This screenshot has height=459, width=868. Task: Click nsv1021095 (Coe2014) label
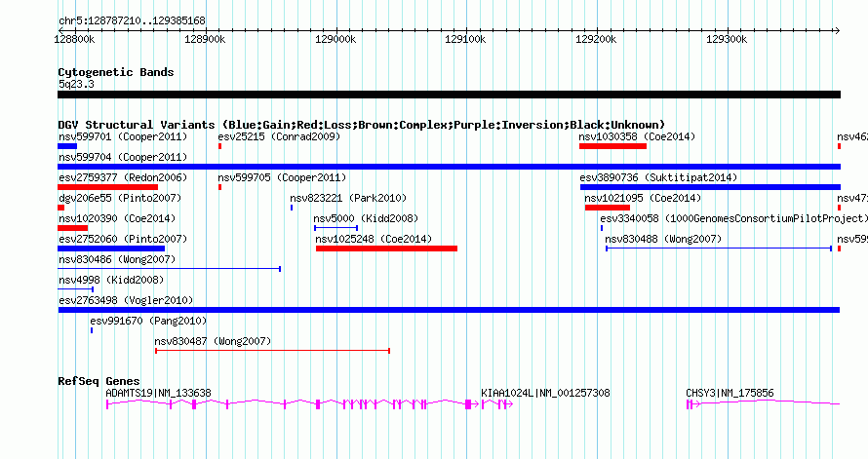coord(643,198)
